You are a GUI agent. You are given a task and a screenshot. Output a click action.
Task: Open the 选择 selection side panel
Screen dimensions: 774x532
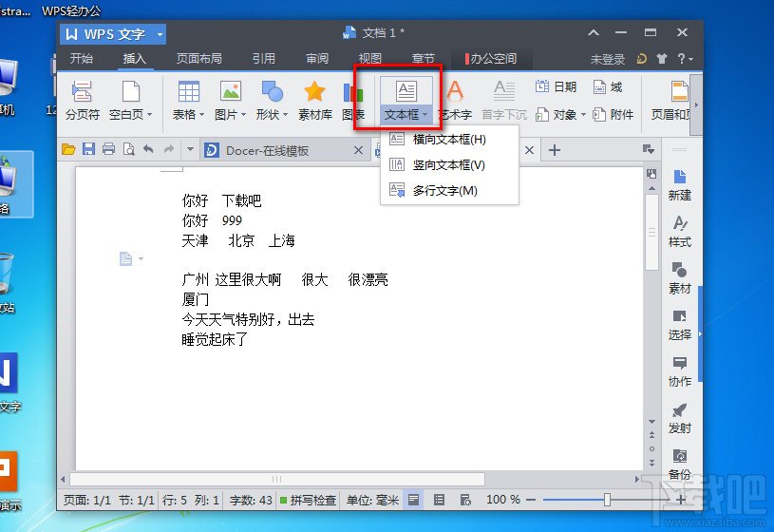(x=680, y=325)
